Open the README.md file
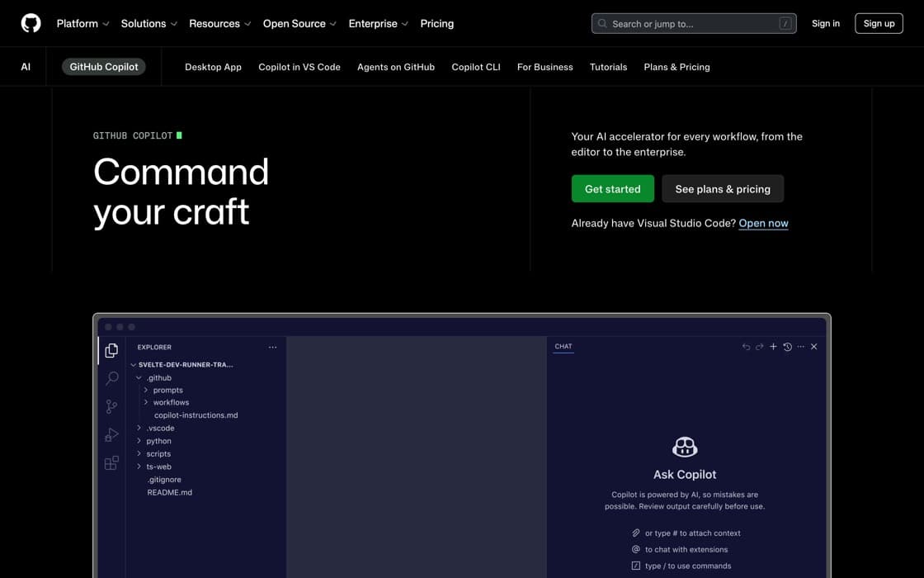Image resolution: width=924 pixels, height=578 pixels. click(170, 492)
